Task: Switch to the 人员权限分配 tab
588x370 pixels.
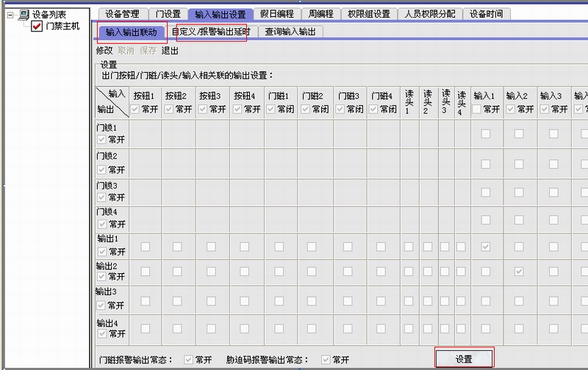Action: [430, 13]
